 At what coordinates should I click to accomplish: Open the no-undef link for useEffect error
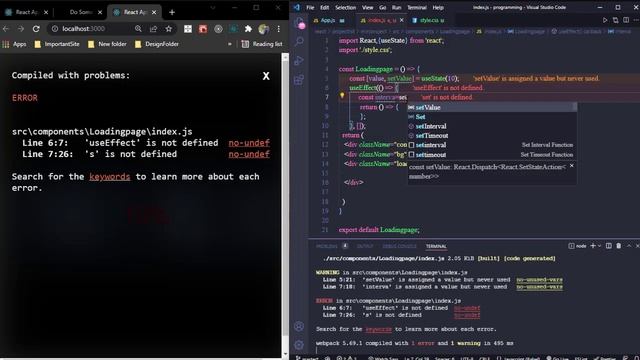[x=249, y=143]
